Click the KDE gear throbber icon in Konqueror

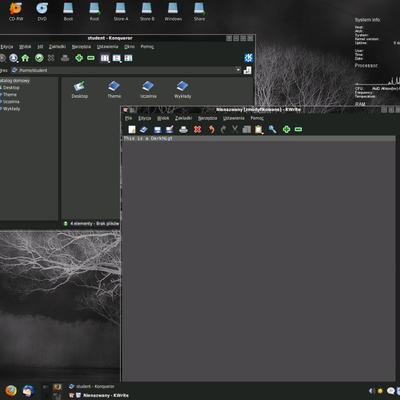pos(249,58)
